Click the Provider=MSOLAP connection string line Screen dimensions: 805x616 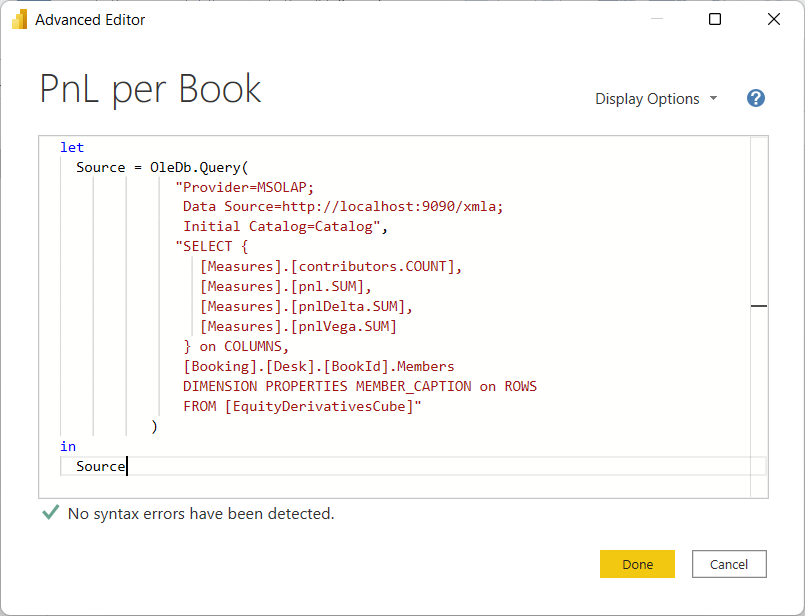[245, 187]
